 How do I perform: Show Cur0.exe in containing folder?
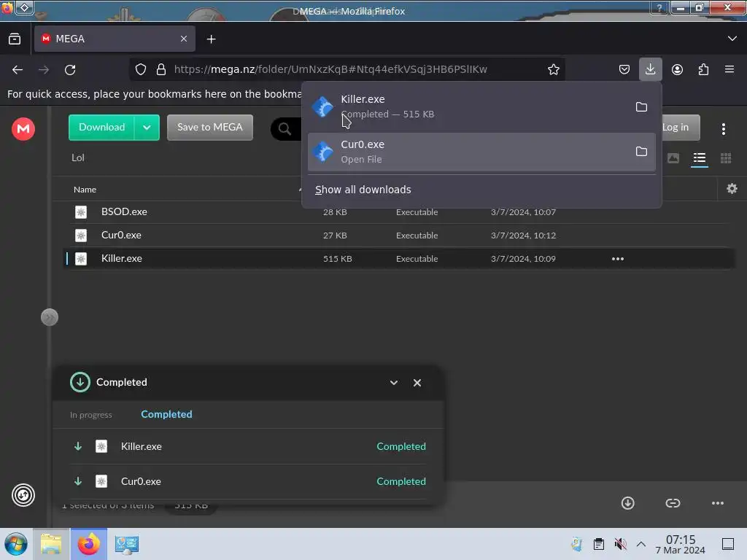point(641,152)
